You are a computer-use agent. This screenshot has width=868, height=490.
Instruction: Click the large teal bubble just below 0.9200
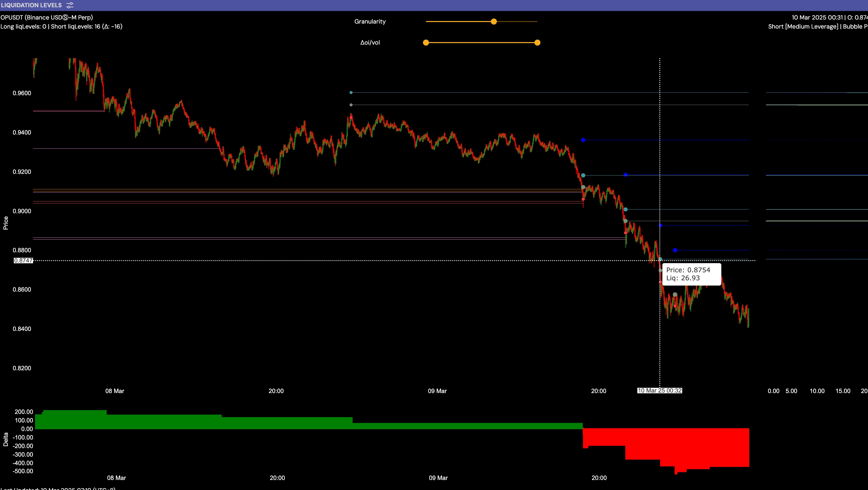coord(583,175)
